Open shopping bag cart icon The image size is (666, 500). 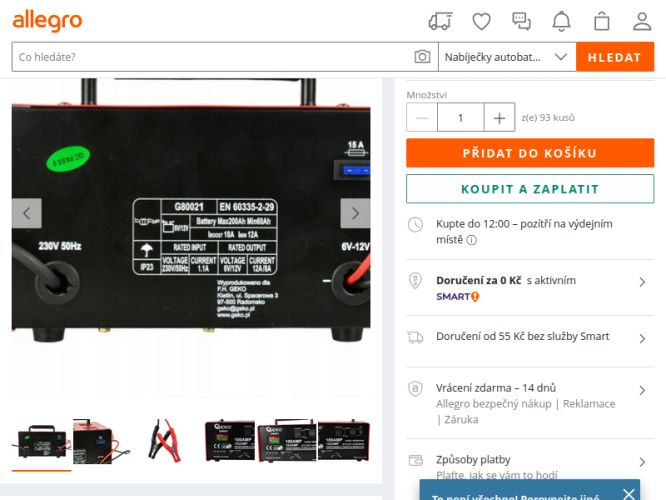601,21
